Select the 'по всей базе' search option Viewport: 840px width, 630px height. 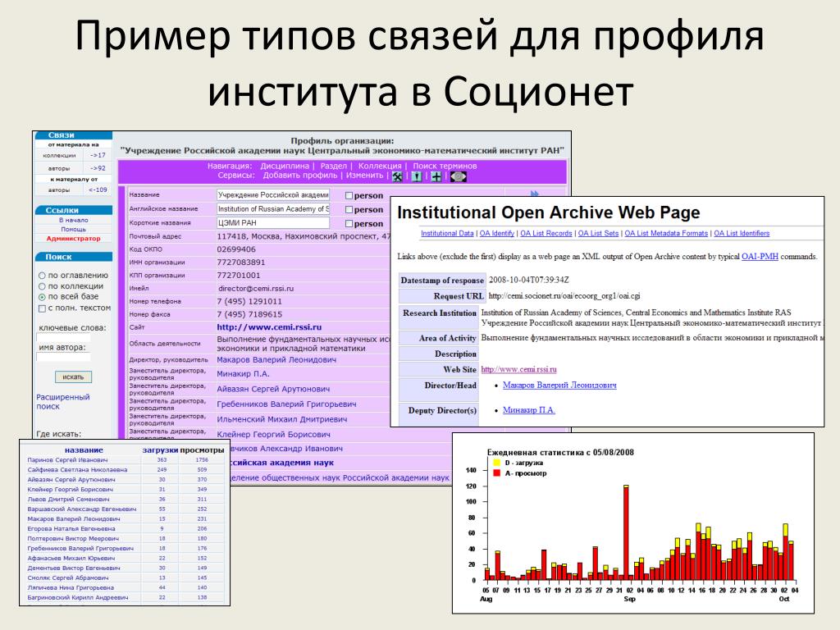pyautogui.click(x=42, y=297)
